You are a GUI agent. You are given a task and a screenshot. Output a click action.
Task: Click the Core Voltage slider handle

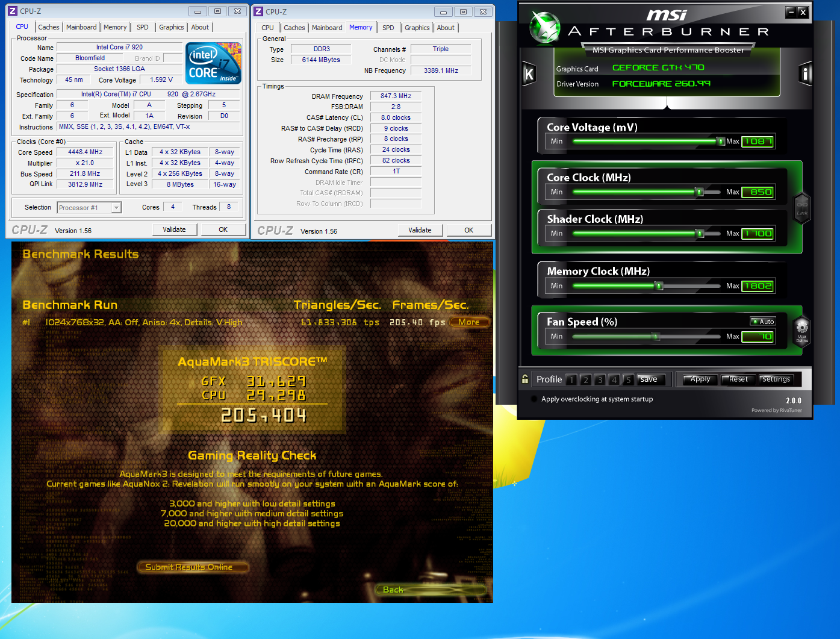pos(720,142)
